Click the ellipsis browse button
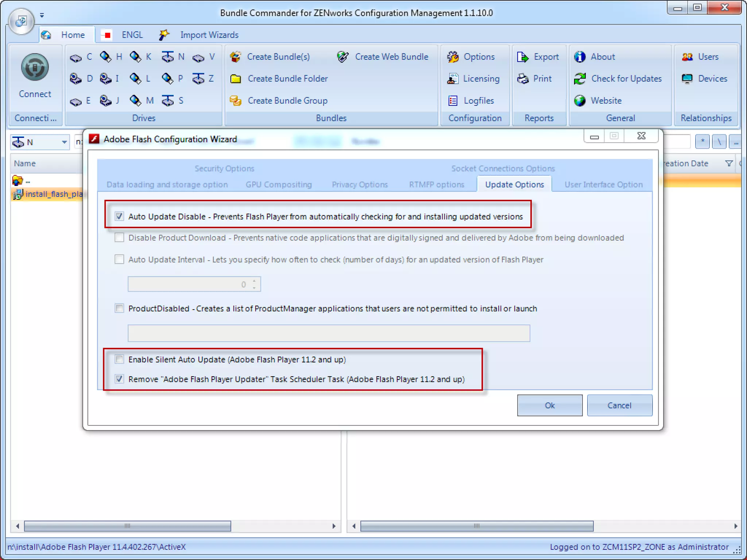 (736, 142)
